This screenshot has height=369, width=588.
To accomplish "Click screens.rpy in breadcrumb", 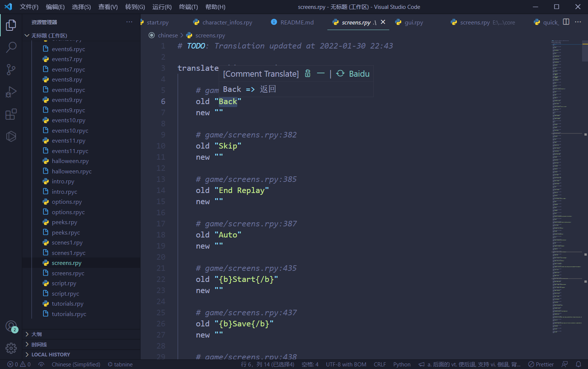I will pos(210,36).
